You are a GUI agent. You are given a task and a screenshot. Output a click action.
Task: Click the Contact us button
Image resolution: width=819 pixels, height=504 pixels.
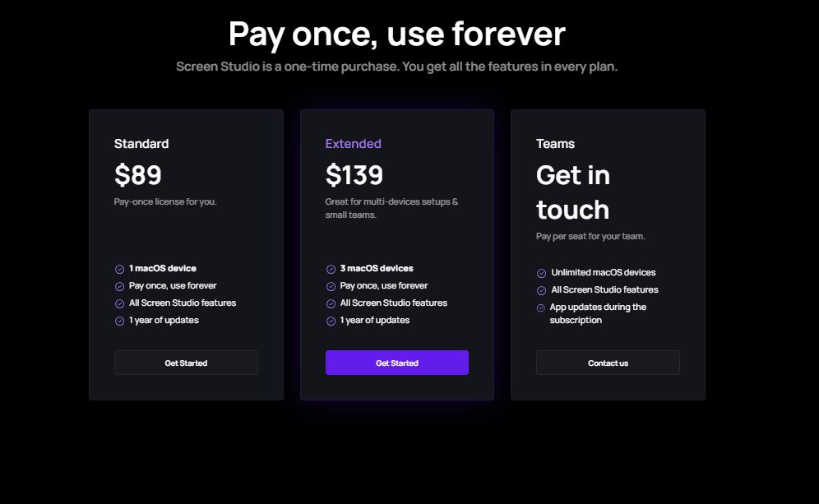pyautogui.click(x=608, y=363)
